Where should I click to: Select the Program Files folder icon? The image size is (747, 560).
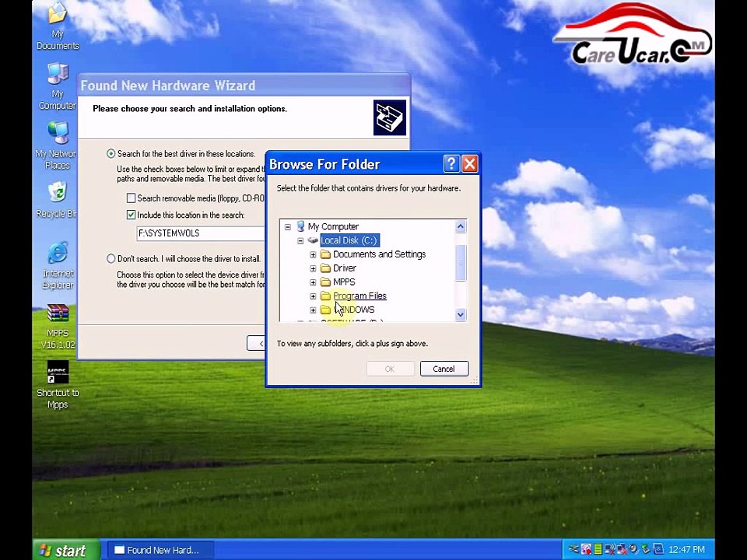pos(325,296)
